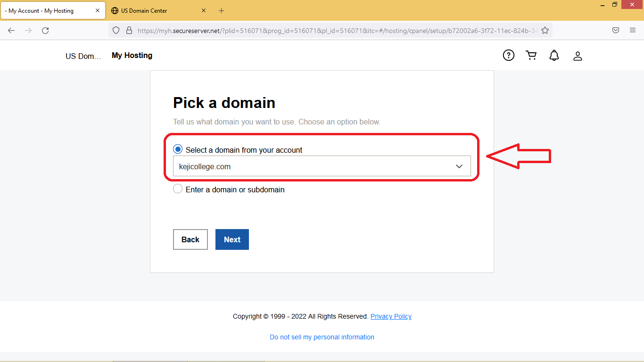Open the notifications bell icon
This screenshot has width=644, height=362.
[554, 56]
